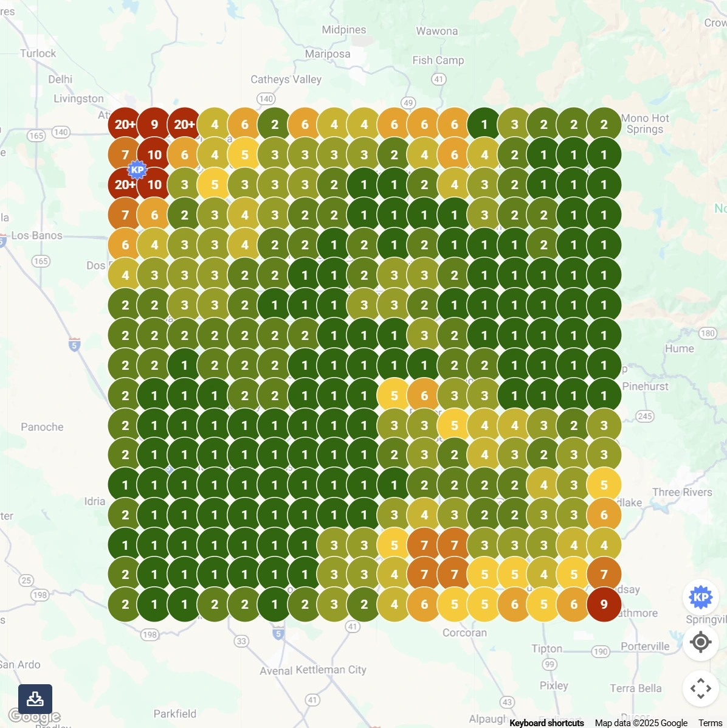Click the Corcoran map label
This screenshot has height=728, width=727.
[464, 633]
